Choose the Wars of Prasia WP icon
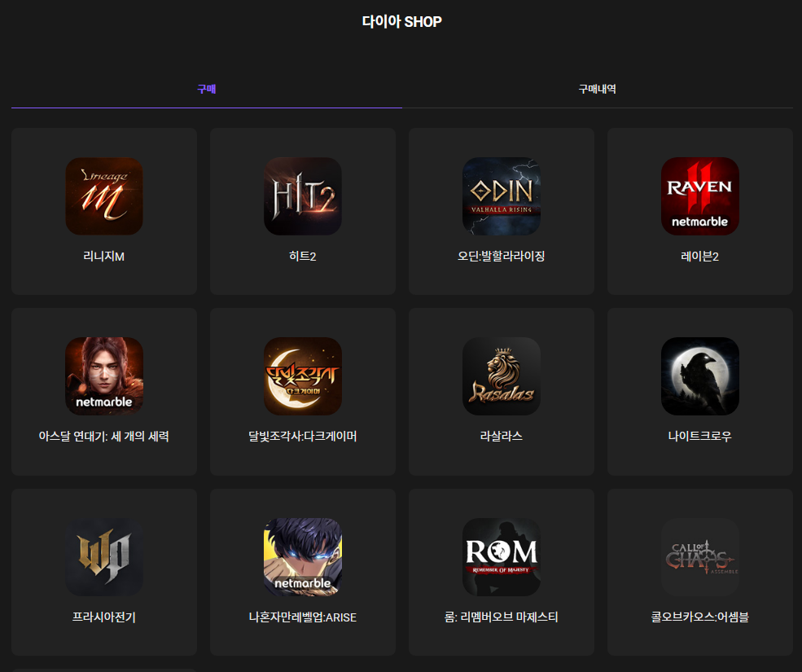Image resolution: width=802 pixels, height=672 pixels. click(104, 557)
